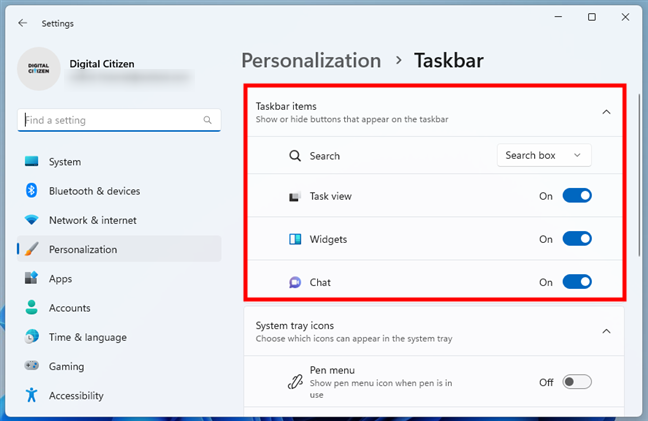The height and width of the screenshot is (421, 648).
Task: Select the Network & internet Wi-Fi icon
Action: [31, 220]
